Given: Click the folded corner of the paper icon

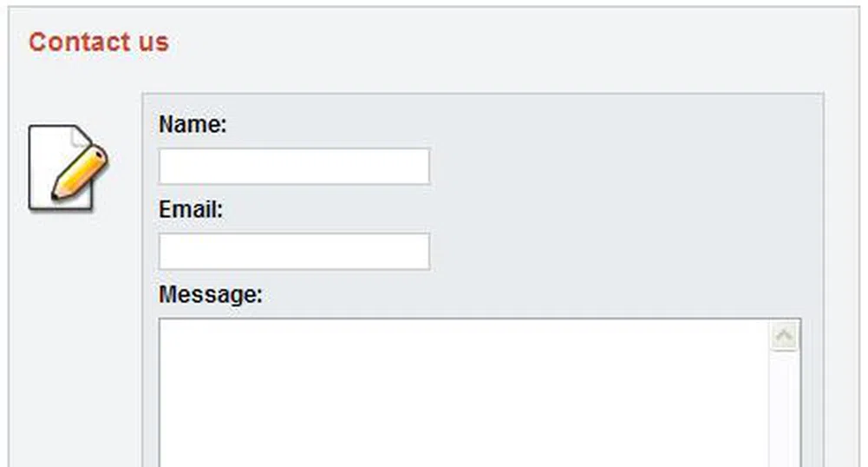Looking at the screenshot, I should [81, 135].
